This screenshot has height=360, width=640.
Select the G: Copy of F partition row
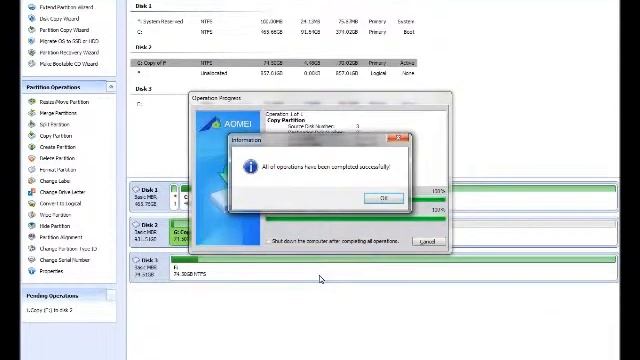(273, 63)
